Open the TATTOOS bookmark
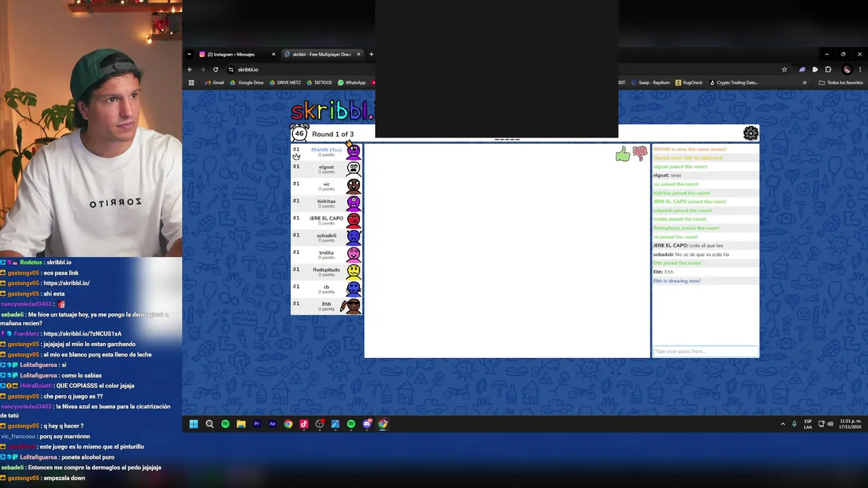The height and width of the screenshot is (488, 868). click(x=319, y=83)
